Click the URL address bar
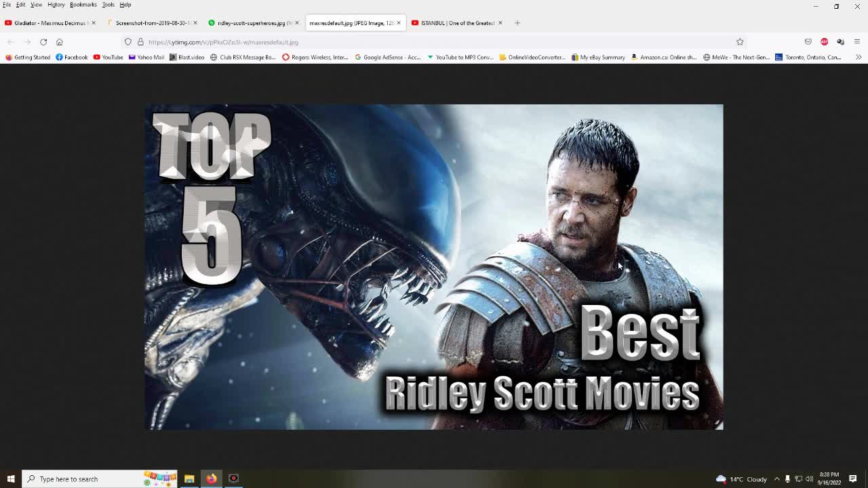The width and height of the screenshot is (868, 488). click(x=434, y=42)
